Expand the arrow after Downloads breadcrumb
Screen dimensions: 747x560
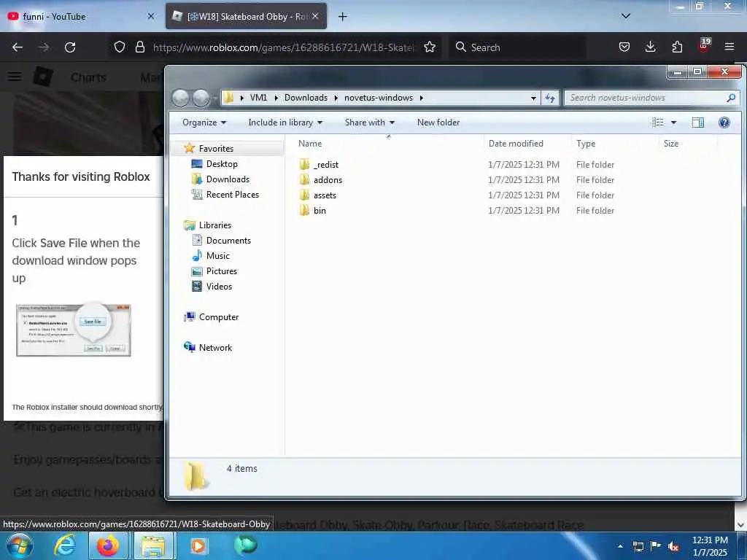click(336, 98)
